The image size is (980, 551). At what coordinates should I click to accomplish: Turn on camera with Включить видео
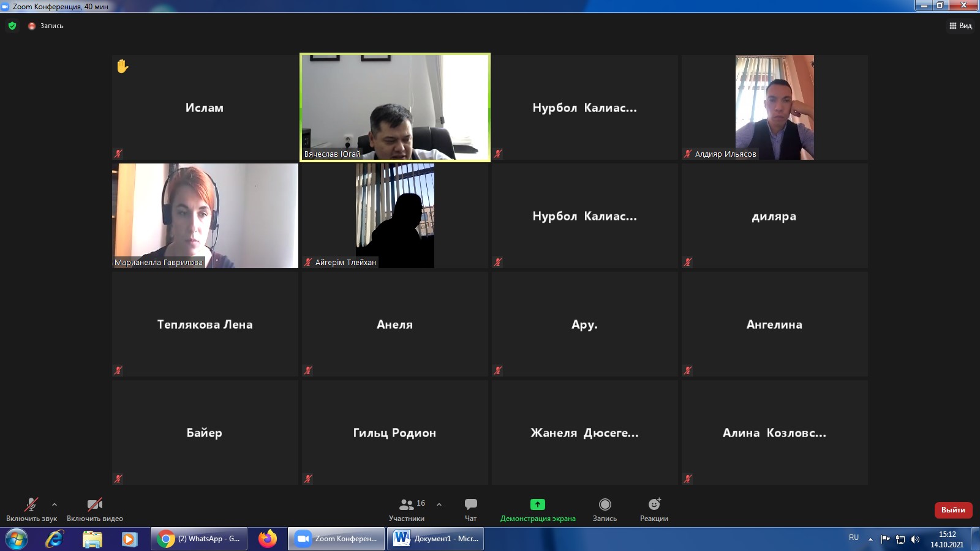95,509
